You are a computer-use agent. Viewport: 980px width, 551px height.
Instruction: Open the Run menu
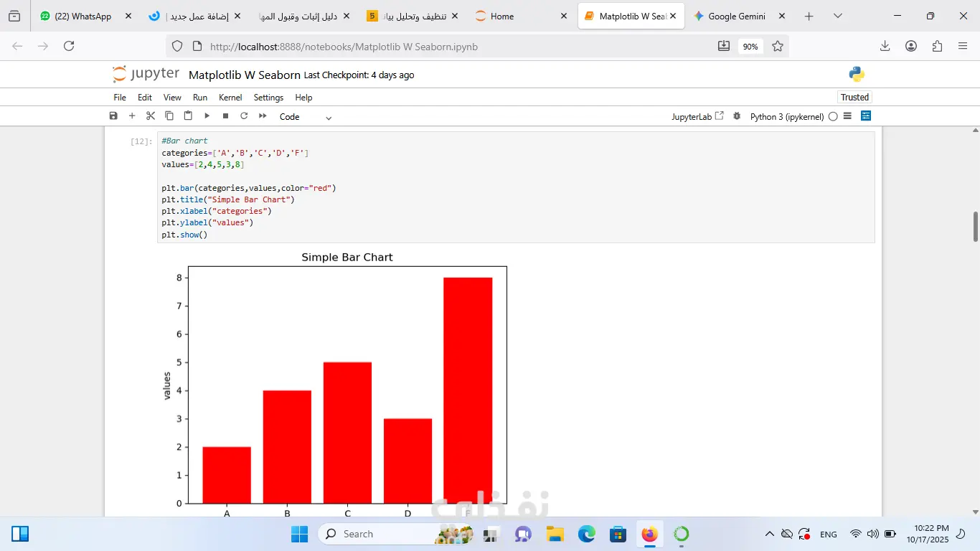pos(200,98)
